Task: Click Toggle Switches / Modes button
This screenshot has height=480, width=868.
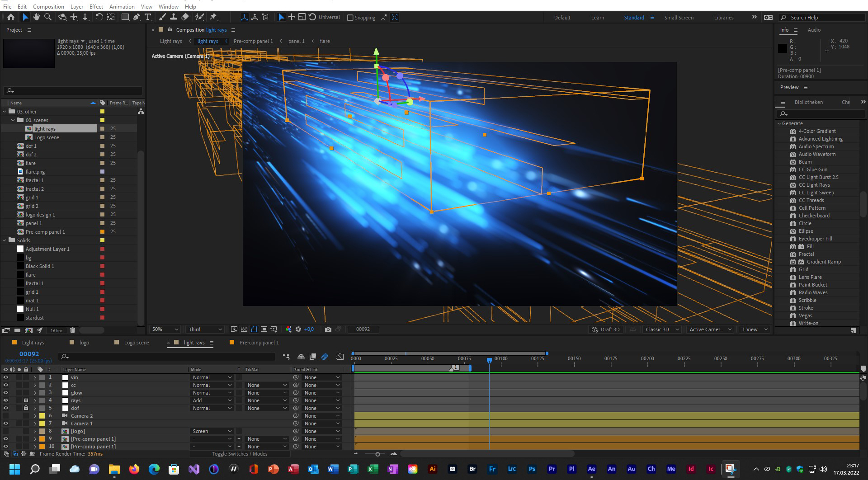Action: pyautogui.click(x=240, y=454)
